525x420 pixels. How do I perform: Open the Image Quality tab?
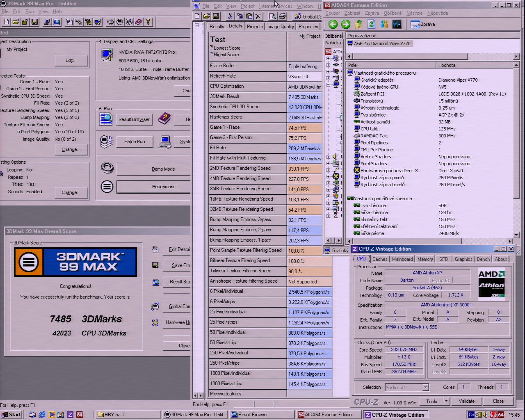(281, 26)
